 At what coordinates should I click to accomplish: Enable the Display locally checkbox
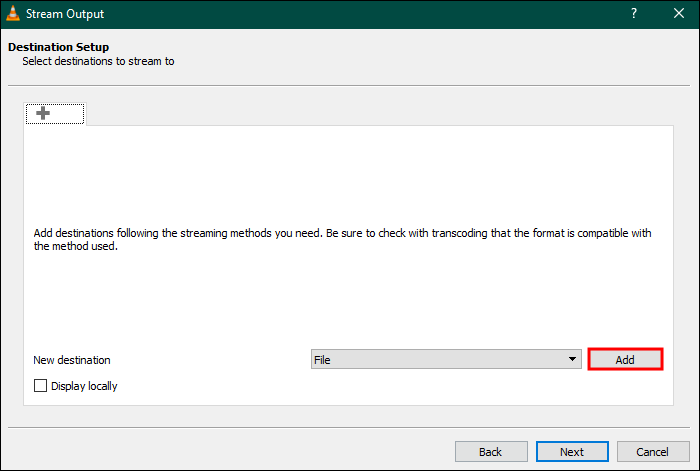41,385
